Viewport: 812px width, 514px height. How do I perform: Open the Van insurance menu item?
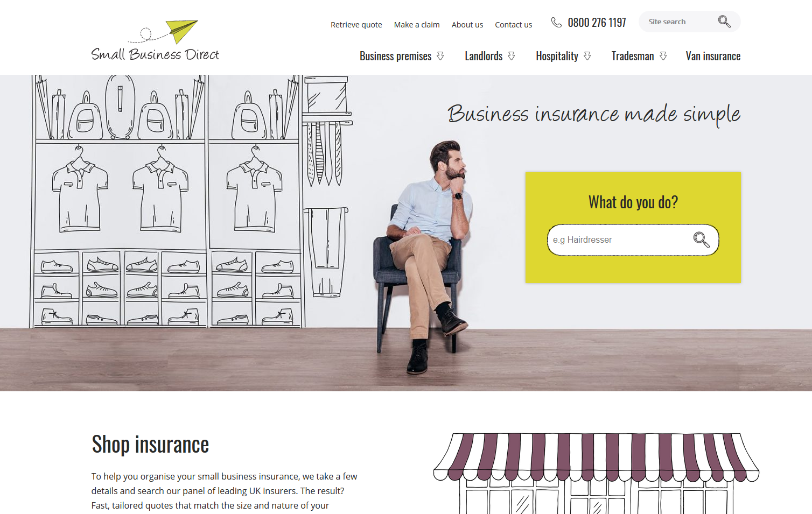tap(713, 56)
